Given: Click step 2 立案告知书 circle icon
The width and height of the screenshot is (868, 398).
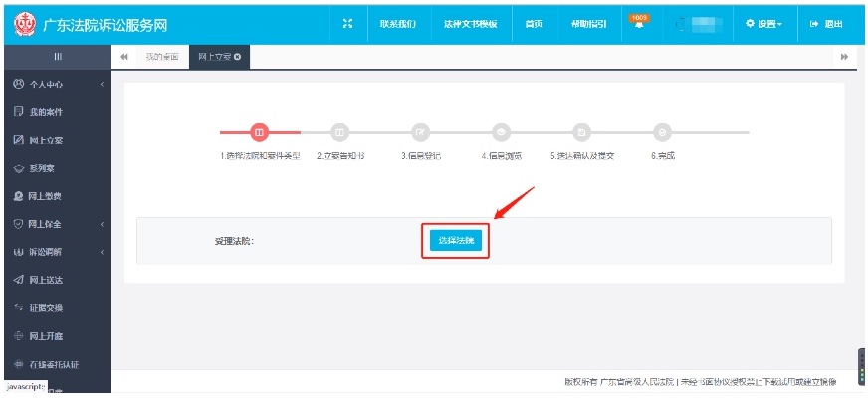Looking at the screenshot, I should 339,133.
